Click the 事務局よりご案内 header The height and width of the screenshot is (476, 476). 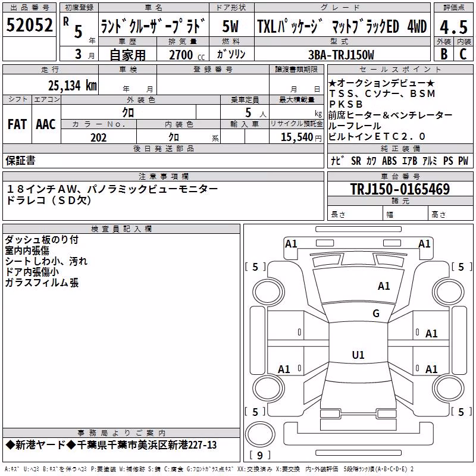pos(121,433)
